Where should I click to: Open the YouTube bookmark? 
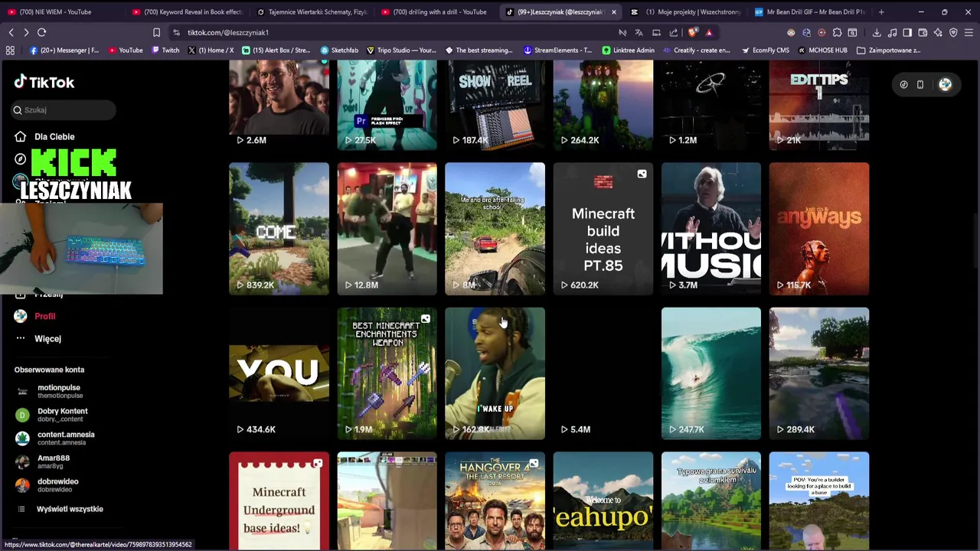pos(126,50)
